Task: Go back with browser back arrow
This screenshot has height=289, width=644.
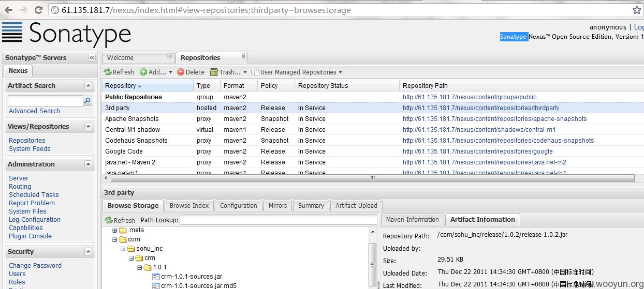Action: pos(9,10)
